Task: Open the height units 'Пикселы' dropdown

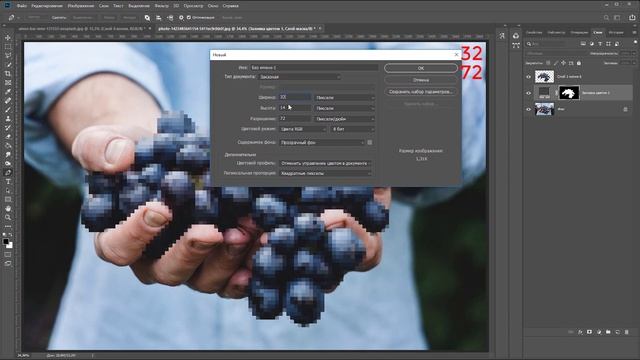Action: coord(344,108)
